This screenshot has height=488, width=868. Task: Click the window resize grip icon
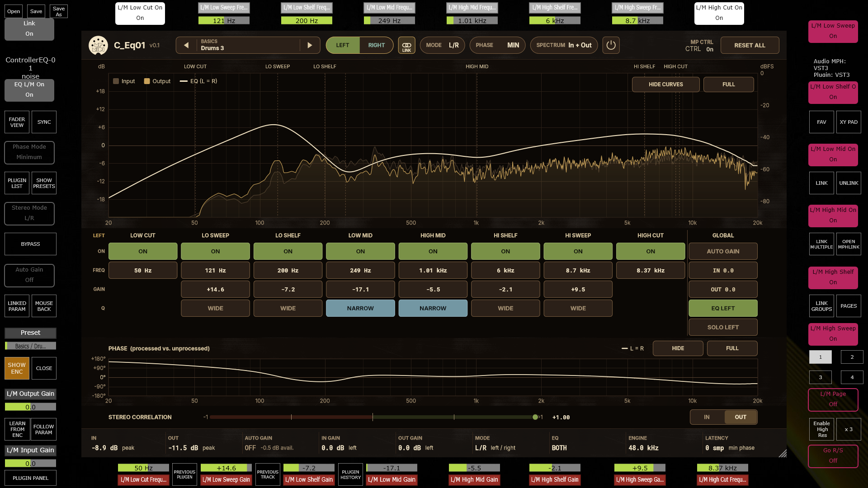click(783, 453)
